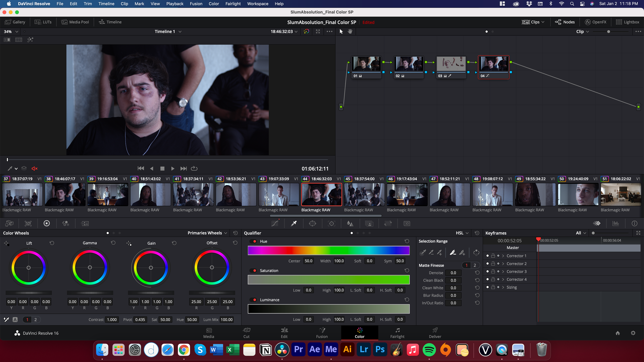Open the Fairlight menu
Viewport: 644px width, 362px height.
tap(233, 4)
